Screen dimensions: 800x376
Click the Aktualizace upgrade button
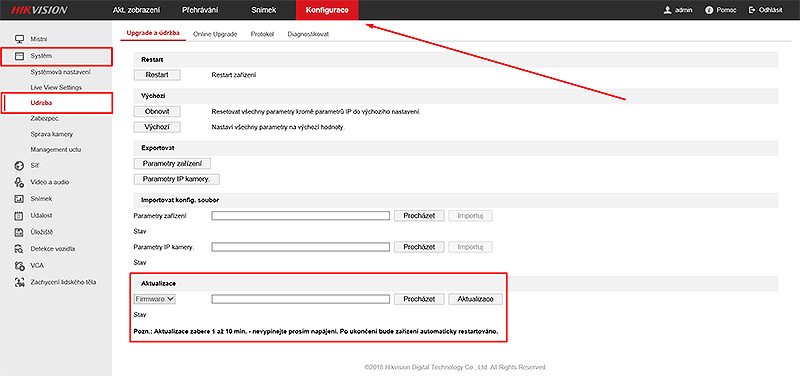(476, 299)
